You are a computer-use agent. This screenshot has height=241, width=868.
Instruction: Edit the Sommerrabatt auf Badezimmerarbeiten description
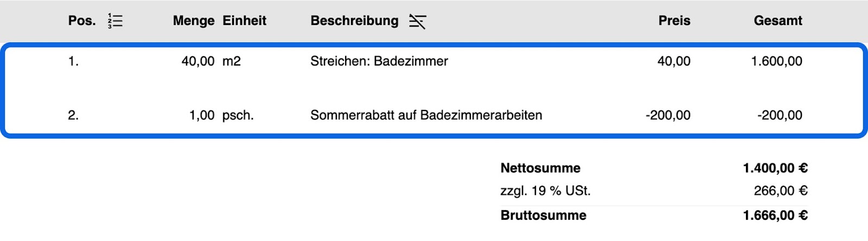[426, 115]
